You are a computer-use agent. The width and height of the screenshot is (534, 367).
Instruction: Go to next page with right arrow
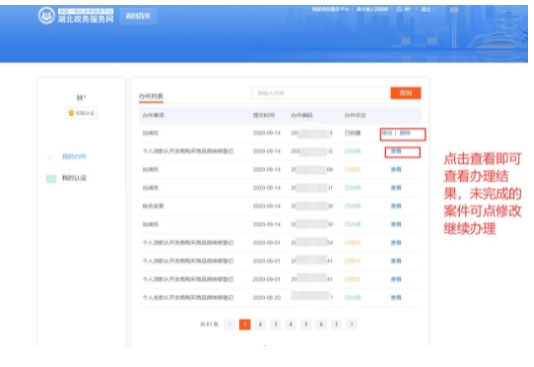[352, 324]
